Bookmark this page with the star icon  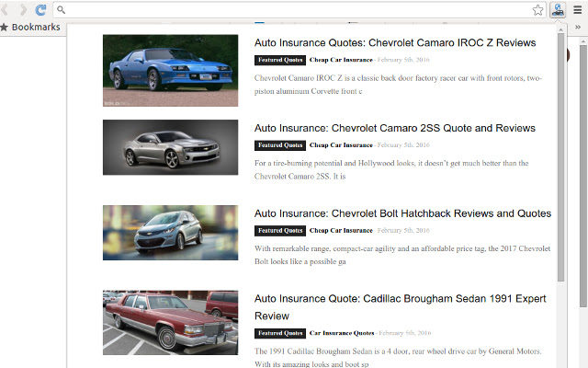click(537, 10)
